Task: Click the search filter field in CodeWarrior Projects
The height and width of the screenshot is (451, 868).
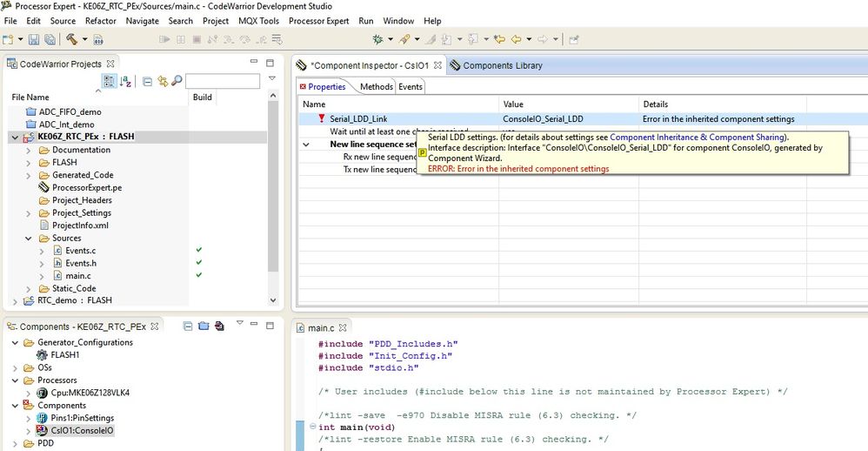Action: 222,81
